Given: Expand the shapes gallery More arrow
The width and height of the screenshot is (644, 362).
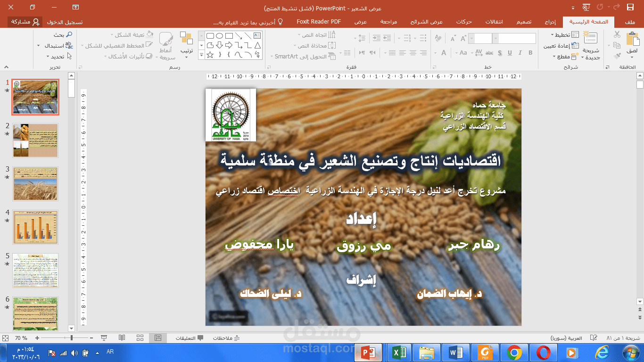Looking at the screenshot, I should coord(201,55).
